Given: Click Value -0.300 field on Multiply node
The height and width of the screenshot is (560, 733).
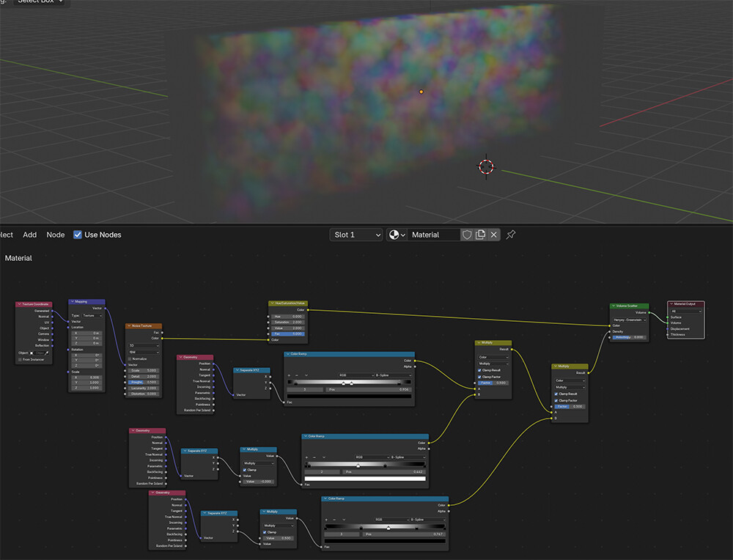Looking at the screenshot, I should [259, 482].
